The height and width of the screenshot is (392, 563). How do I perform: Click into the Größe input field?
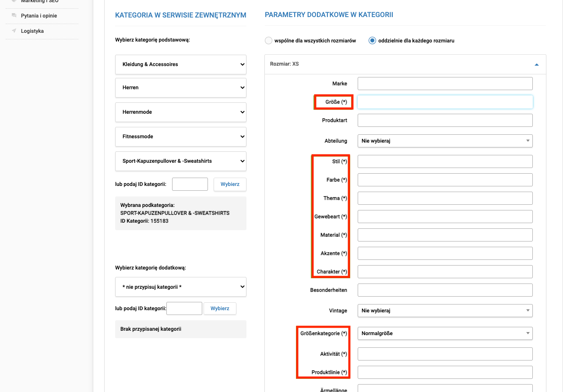[x=445, y=102]
